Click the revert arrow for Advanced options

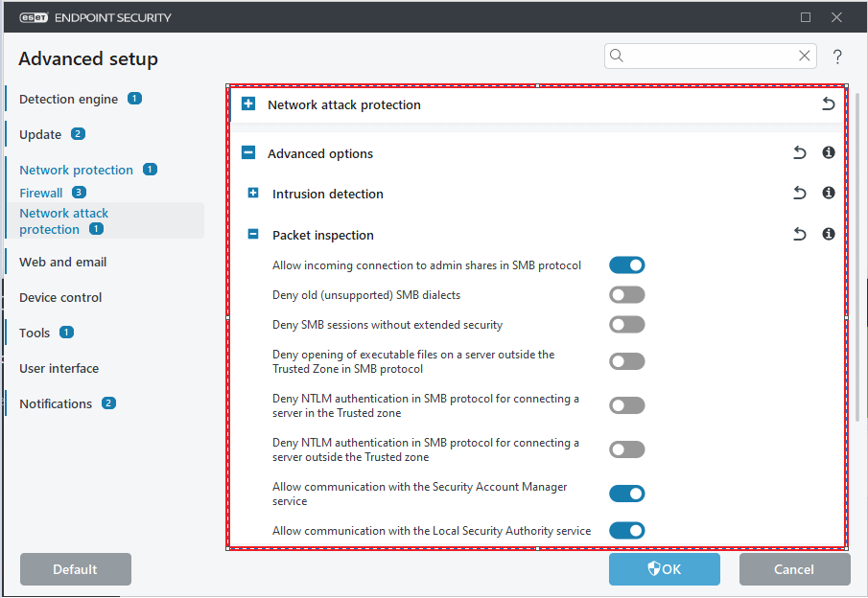(x=799, y=153)
